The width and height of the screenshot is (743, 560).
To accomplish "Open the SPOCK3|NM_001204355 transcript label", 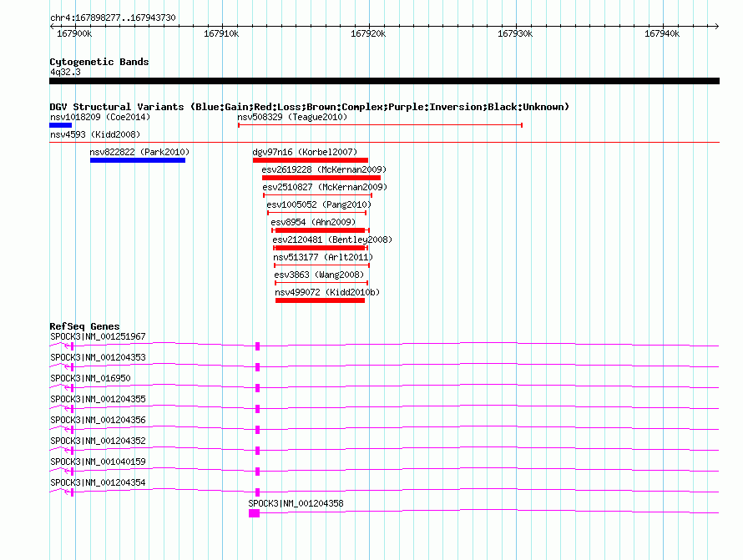I will pyautogui.click(x=98, y=399).
